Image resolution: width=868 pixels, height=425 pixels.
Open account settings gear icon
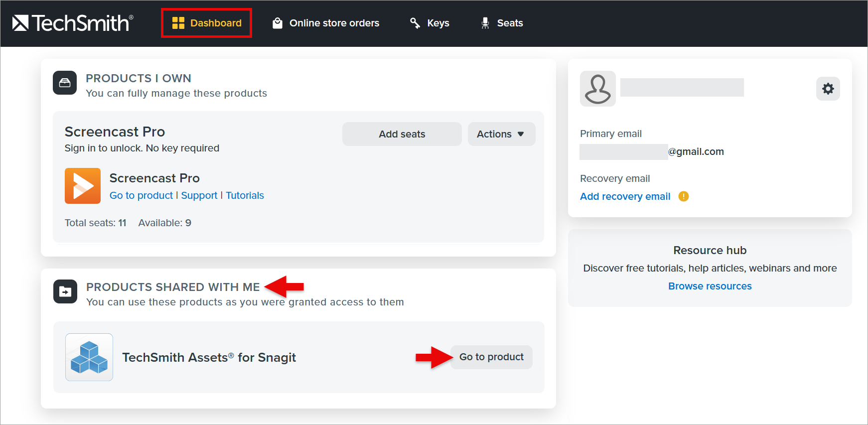(x=828, y=89)
